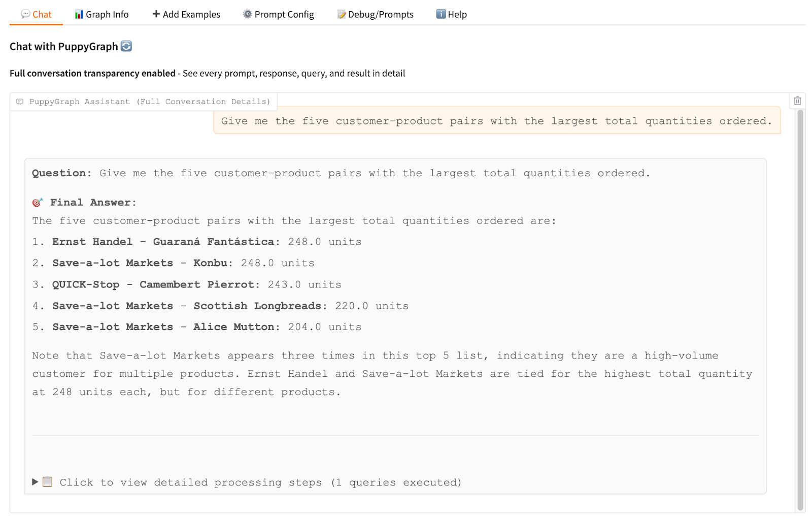Click the Final Answer heading
The width and height of the screenshot is (812, 519).
point(93,202)
